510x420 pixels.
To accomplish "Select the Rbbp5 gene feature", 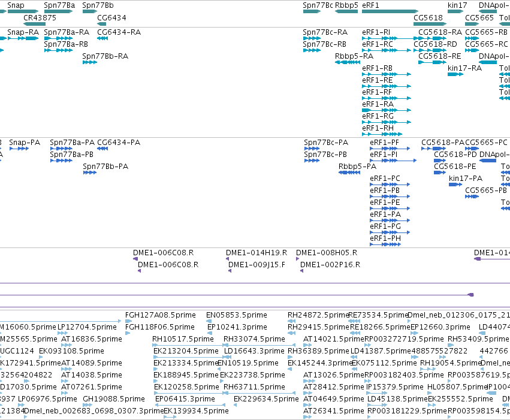I will [346, 11].
